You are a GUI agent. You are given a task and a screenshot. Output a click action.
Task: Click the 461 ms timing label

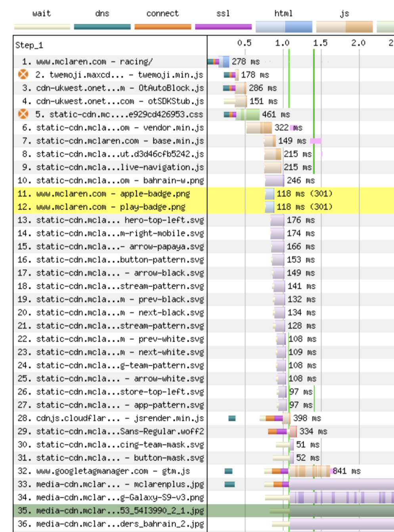coord(276,114)
